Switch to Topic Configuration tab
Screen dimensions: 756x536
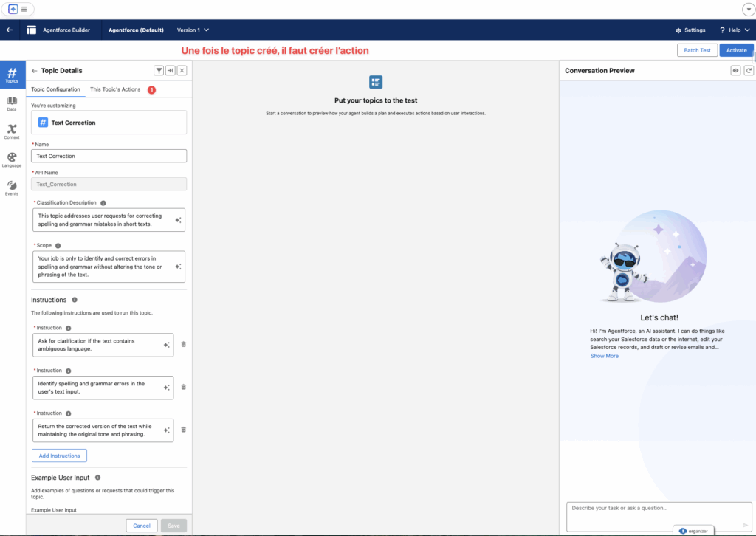tap(55, 89)
